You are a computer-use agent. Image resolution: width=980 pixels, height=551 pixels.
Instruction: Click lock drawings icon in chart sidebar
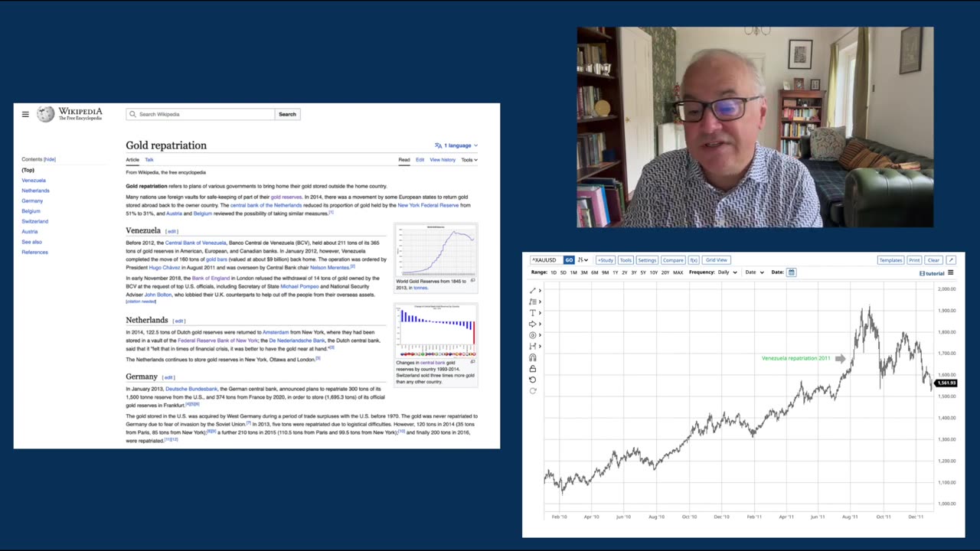click(x=533, y=369)
